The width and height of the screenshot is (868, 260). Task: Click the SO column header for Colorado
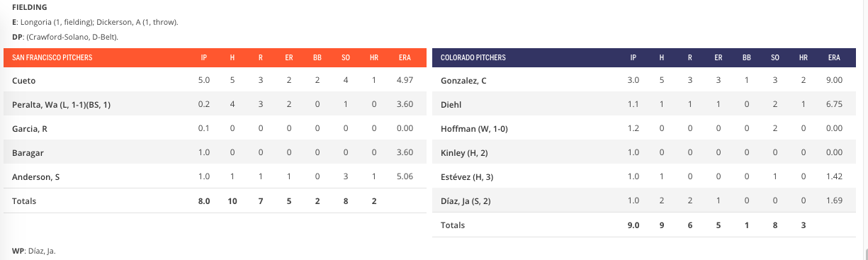(x=775, y=57)
